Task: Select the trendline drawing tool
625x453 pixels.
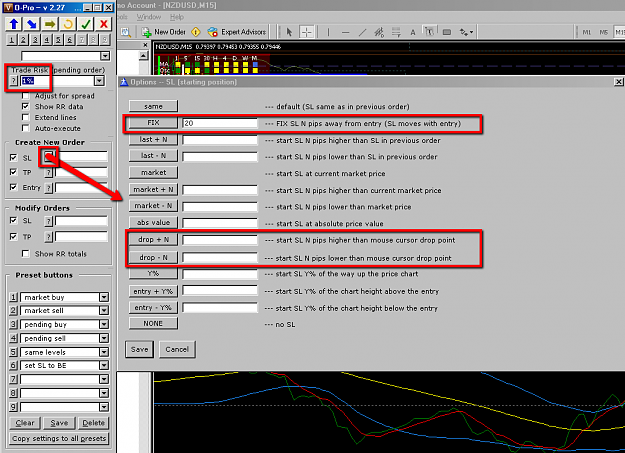Action: tap(362, 32)
